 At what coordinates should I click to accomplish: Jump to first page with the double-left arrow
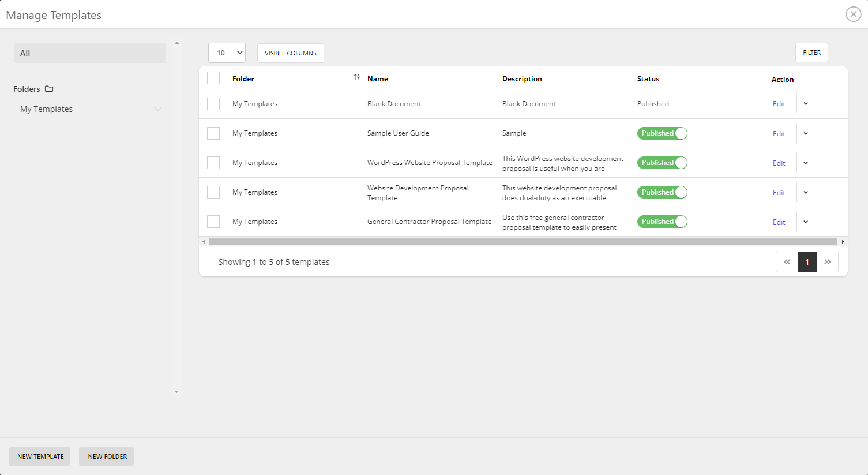pos(787,261)
